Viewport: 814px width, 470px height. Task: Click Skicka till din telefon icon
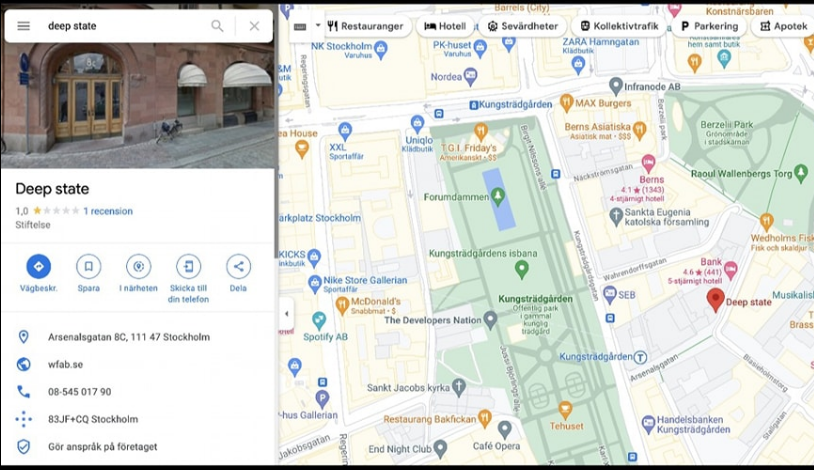[188, 266]
